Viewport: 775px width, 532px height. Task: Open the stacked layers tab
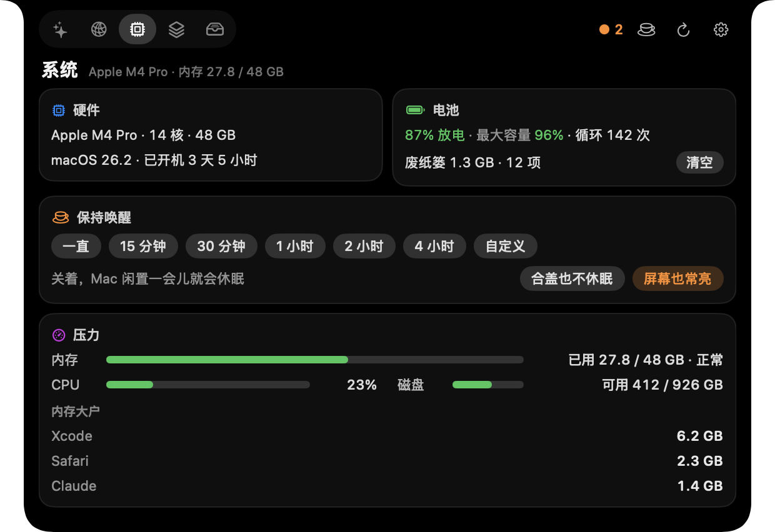[176, 29]
